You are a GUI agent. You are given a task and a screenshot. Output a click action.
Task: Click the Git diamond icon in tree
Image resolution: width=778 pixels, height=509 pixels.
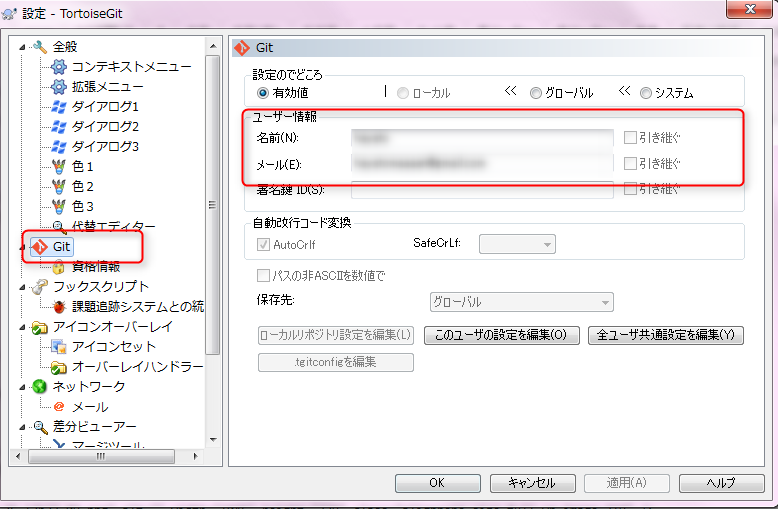point(40,247)
